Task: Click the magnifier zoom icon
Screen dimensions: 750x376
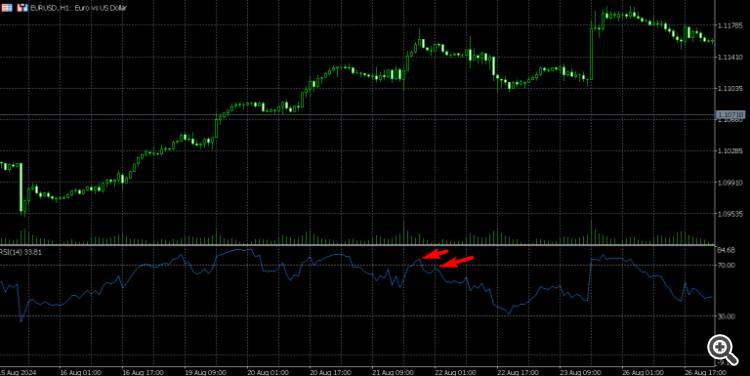Action: [723, 350]
